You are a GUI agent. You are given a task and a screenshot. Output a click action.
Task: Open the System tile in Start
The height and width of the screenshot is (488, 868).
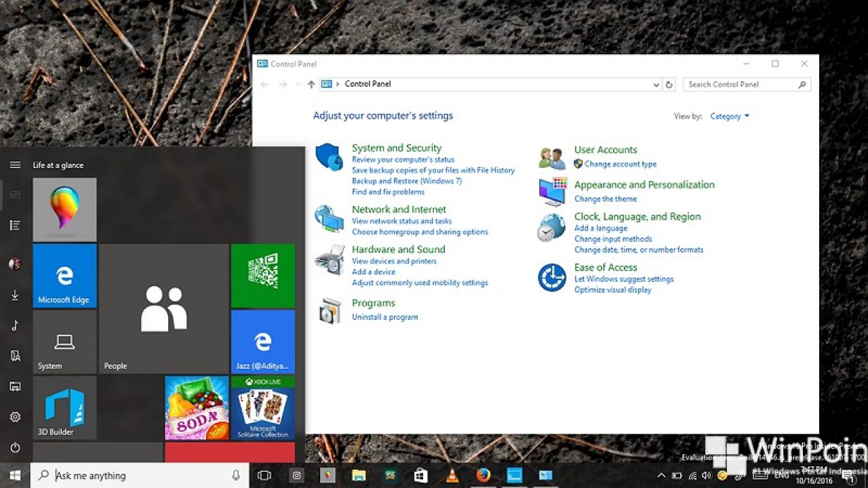(64, 342)
